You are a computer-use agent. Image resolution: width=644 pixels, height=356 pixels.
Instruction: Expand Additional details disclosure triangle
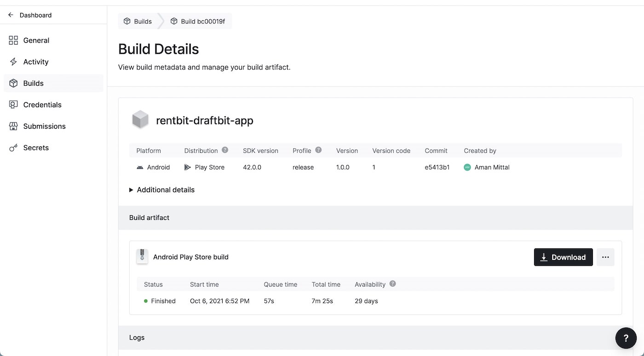131,190
